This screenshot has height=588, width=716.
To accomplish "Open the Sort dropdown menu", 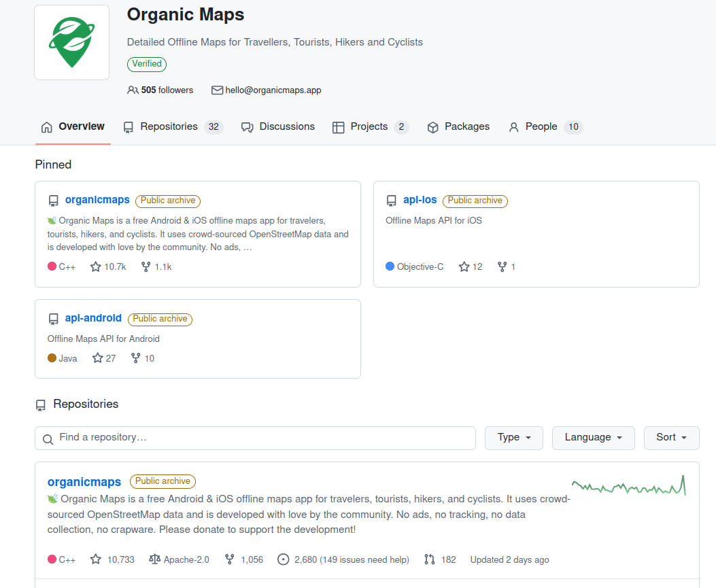I will click(x=671, y=438).
